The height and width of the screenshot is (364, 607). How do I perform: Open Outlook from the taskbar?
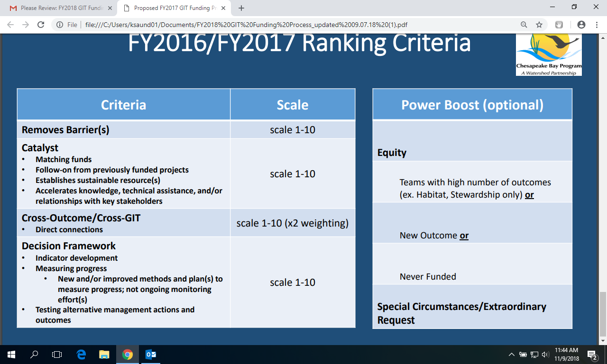(x=151, y=354)
